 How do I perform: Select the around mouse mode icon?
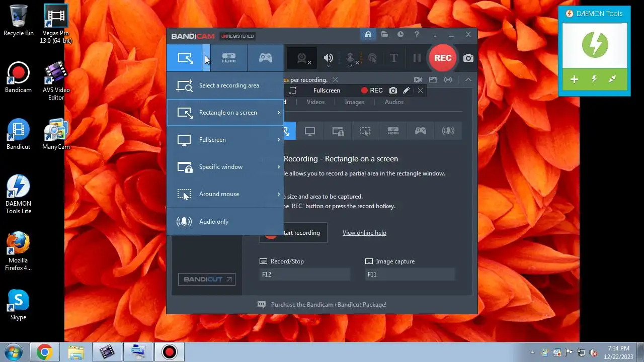click(365, 131)
